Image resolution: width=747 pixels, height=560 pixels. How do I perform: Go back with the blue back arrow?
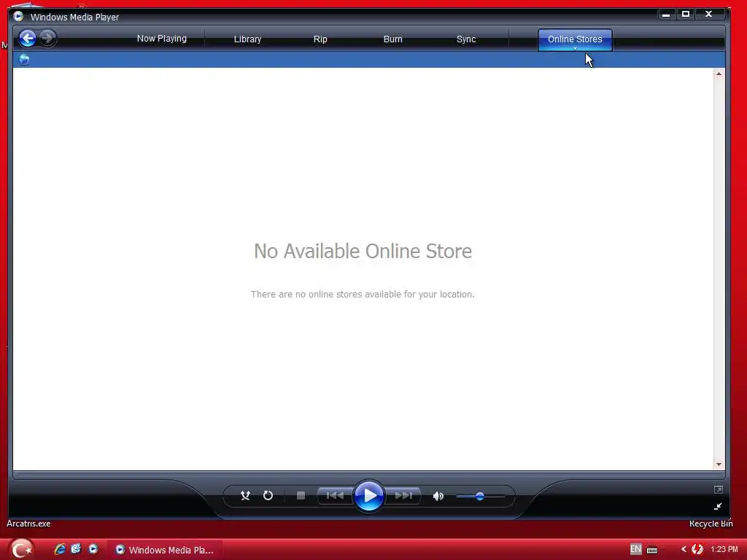click(28, 38)
